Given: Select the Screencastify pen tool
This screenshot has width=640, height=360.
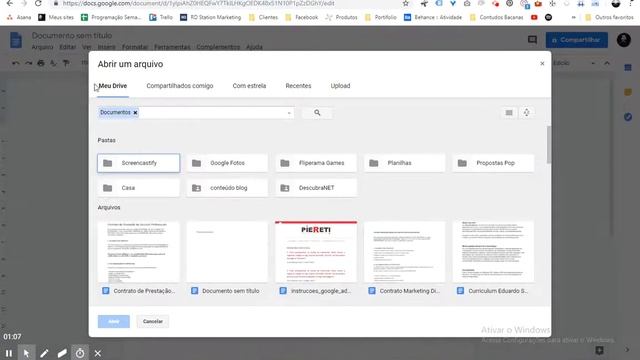Looking at the screenshot, I should point(44,353).
